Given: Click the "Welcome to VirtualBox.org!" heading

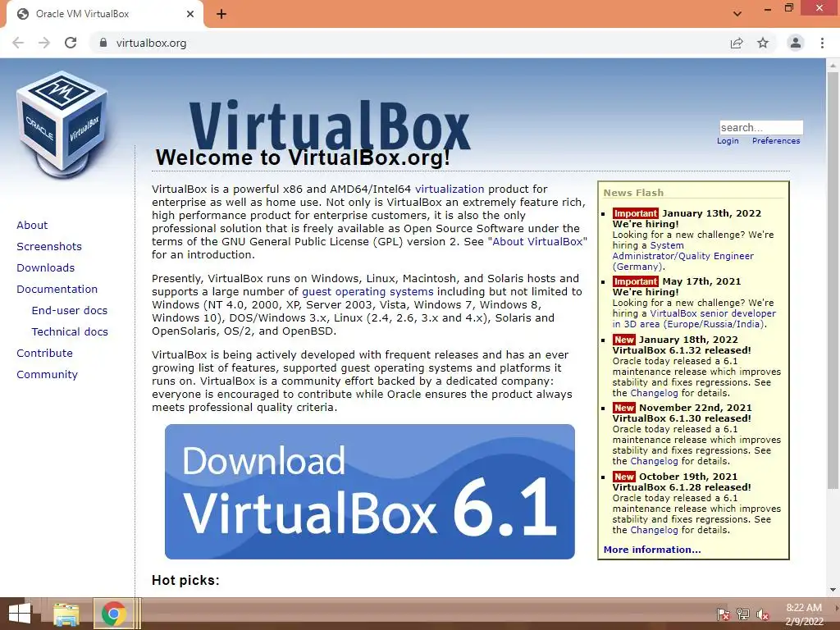Looking at the screenshot, I should tap(303, 157).
